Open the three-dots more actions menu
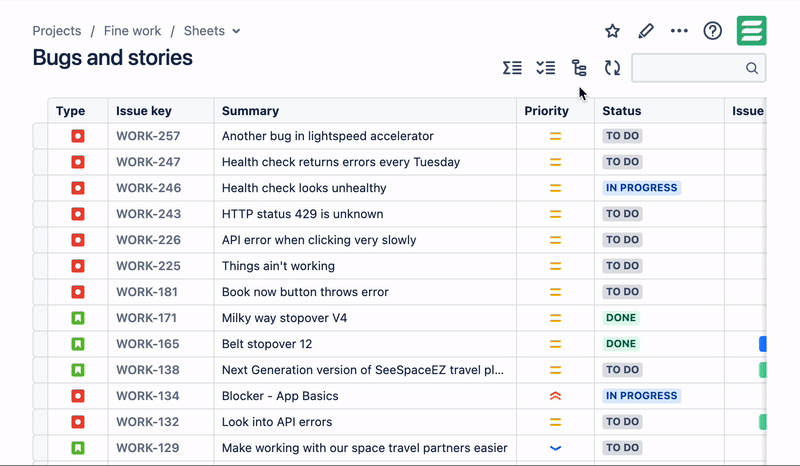The height and width of the screenshot is (466, 800). pos(679,31)
